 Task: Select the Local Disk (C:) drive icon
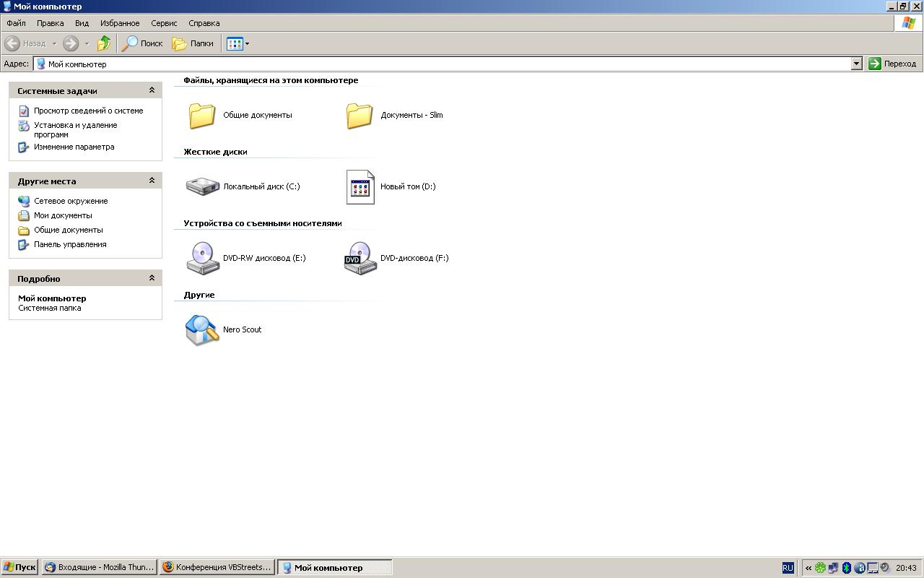[202, 186]
